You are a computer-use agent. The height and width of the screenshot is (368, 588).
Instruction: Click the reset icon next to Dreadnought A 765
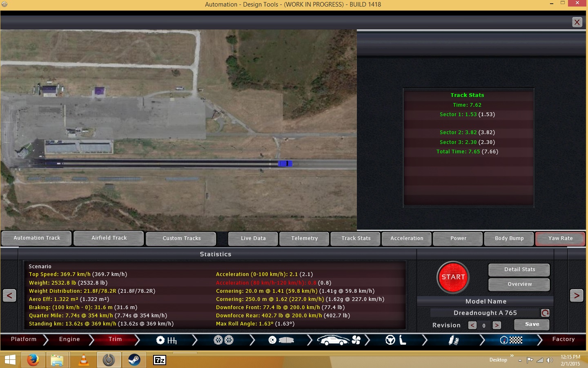(545, 313)
